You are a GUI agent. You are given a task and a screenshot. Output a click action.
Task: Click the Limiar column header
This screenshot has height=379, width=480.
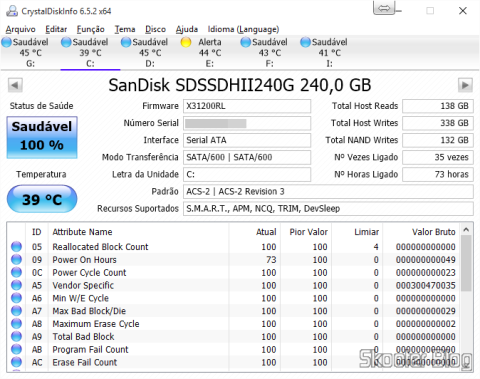[x=357, y=232]
